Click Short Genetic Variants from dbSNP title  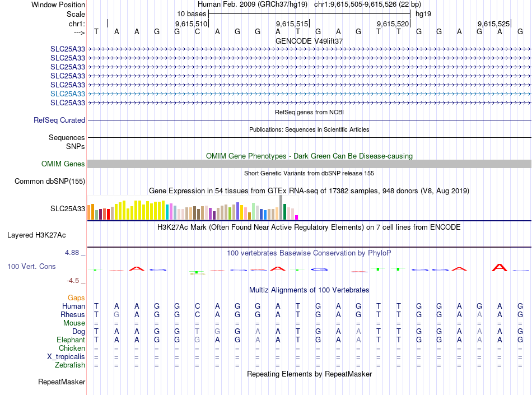(309, 173)
